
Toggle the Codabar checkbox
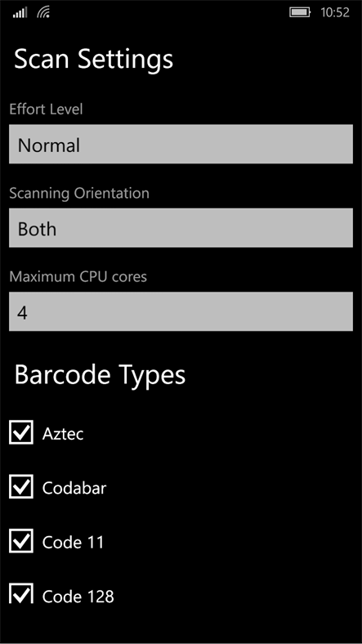tap(21, 487)
